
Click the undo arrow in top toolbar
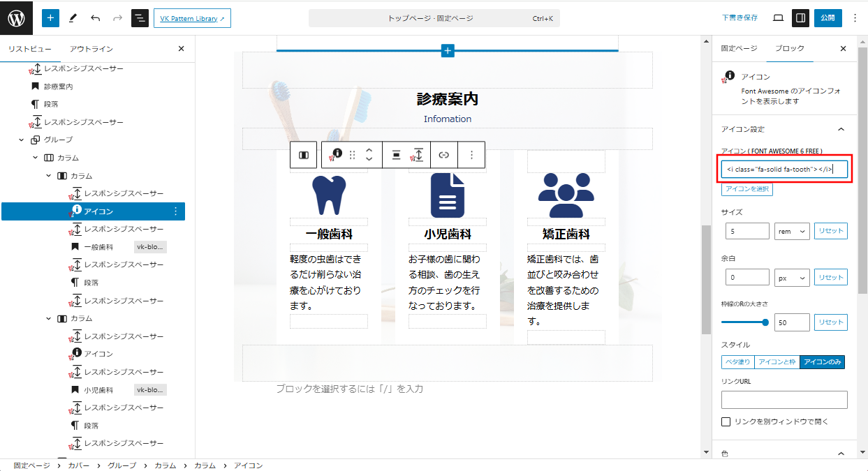point(95,18)
